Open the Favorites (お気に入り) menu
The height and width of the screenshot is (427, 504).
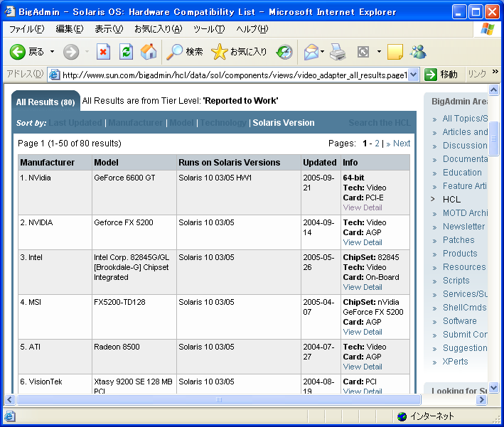click(158, 29)
